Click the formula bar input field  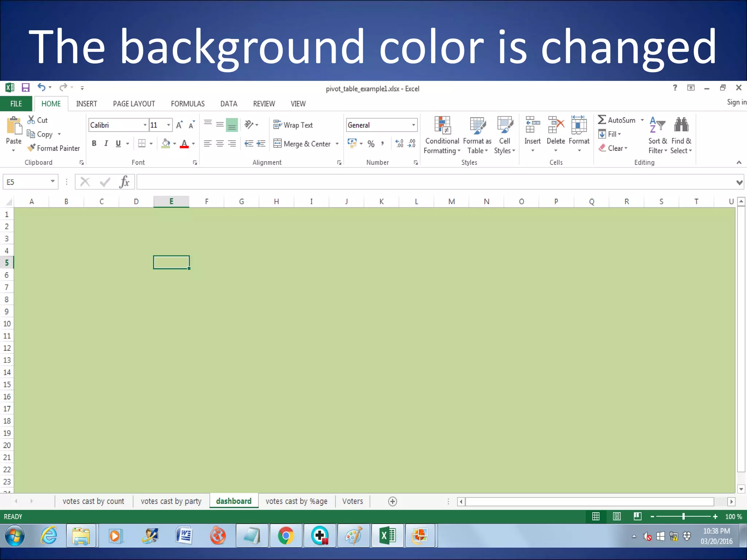(436, 182)
